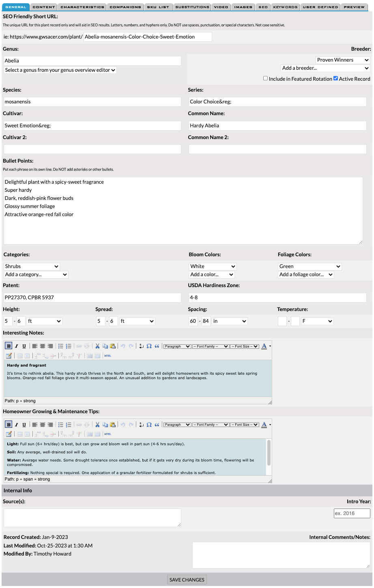Open the White bloom color dropdown
The height and width of the screenshot is (588, 374).
[213, 266]
